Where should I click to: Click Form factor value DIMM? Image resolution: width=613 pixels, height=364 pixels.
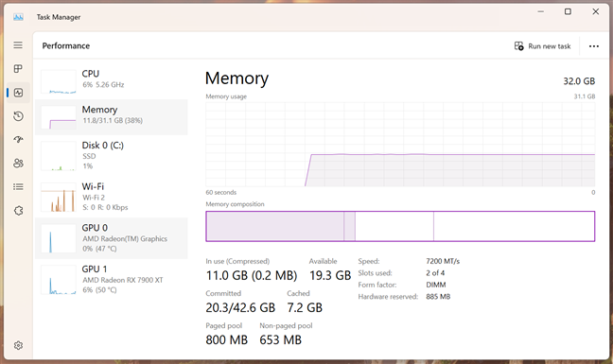tap(435, 285)
